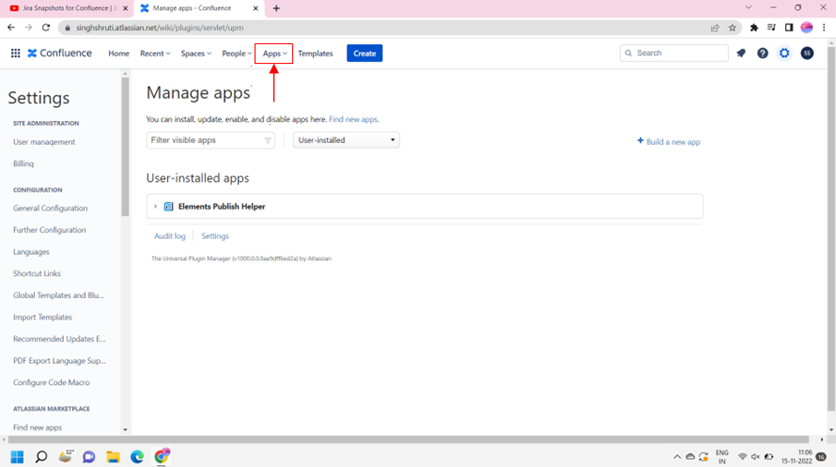The image size is (836, 467).
Task: Open Recommended Updates Email in sidebar
Action: click(x=59, y=339)
